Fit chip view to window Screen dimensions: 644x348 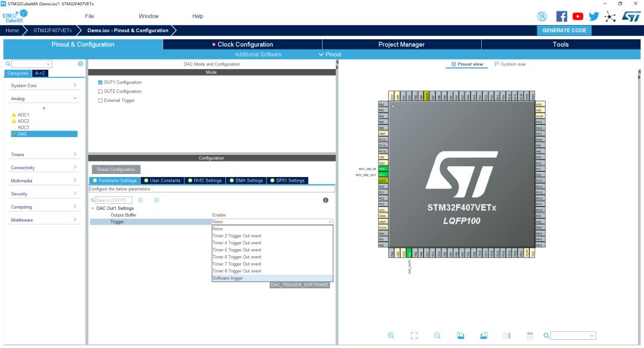pos(414,335)
